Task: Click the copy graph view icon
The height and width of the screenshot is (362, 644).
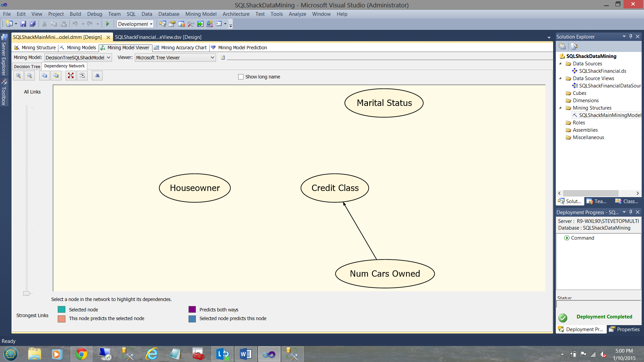Action: (x=44, y=76)
